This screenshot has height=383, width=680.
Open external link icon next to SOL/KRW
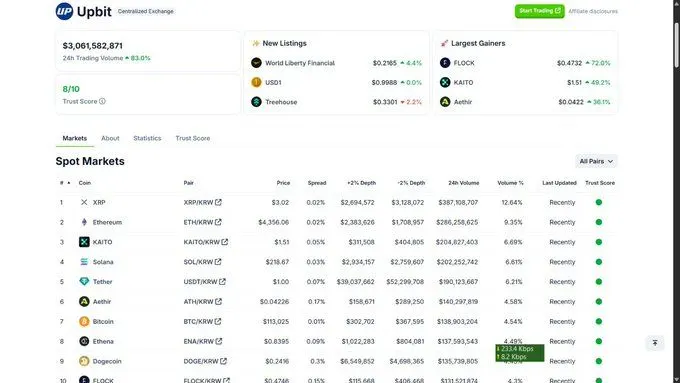coord(218,262)
